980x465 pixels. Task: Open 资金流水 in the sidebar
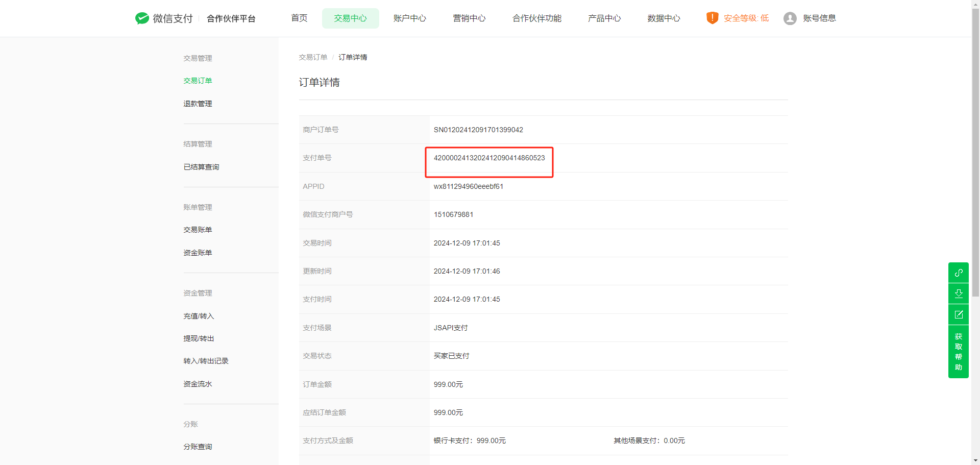tap(198, 384)
